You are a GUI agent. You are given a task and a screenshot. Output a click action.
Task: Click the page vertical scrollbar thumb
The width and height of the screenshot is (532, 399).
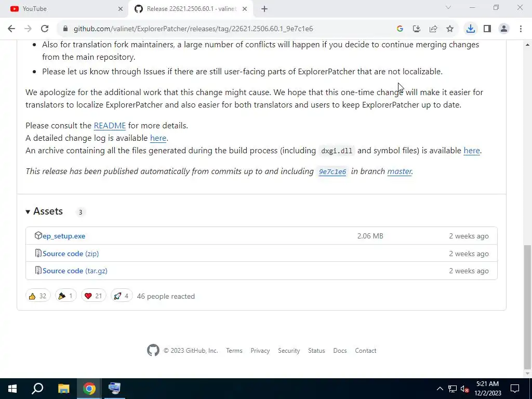527,307
